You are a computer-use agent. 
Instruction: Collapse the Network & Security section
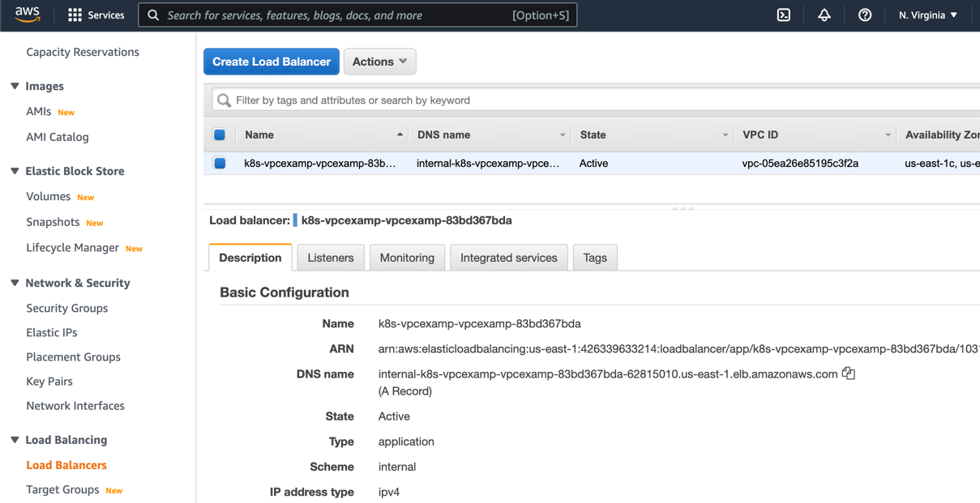pos(15,283)
